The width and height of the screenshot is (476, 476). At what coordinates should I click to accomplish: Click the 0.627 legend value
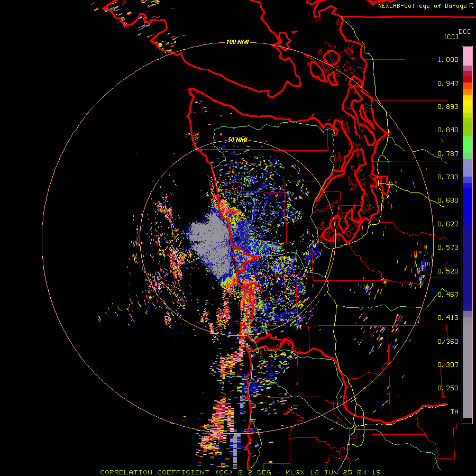click(448, 224)
